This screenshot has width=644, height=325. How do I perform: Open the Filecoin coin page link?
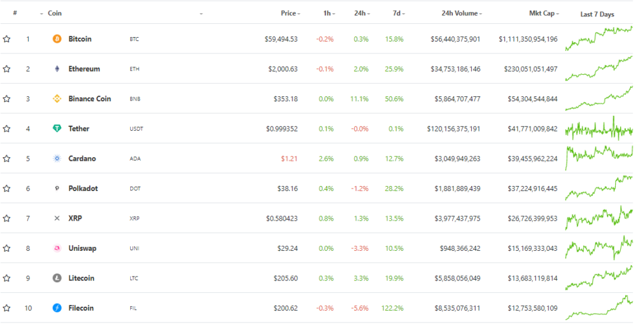pos(81,308)
